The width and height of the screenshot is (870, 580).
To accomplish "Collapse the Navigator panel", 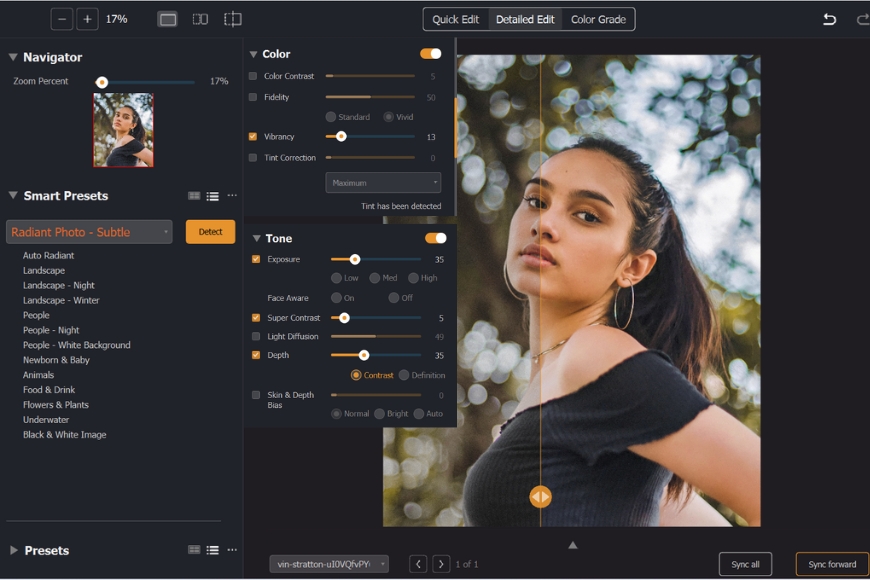I will click(13, 57).
